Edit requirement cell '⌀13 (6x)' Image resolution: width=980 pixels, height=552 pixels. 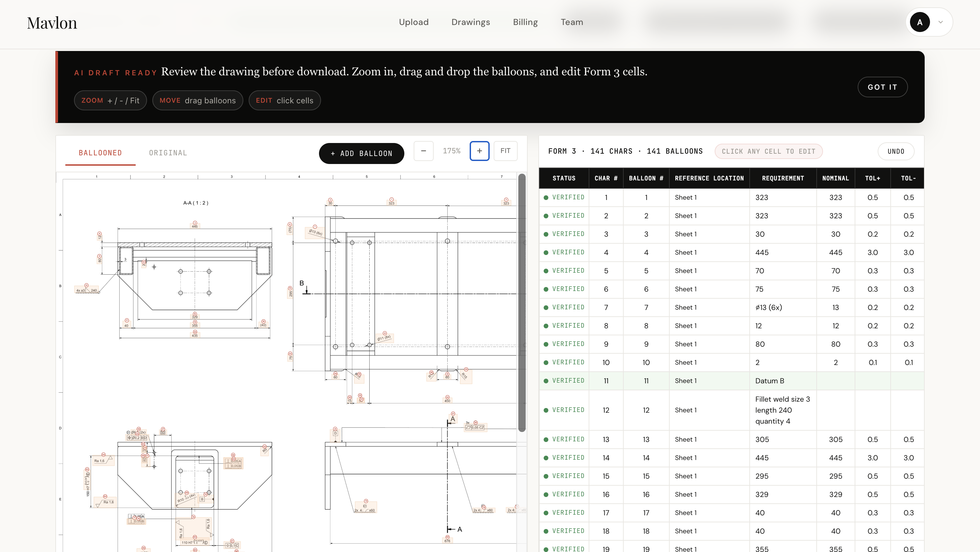pos(783,307)
